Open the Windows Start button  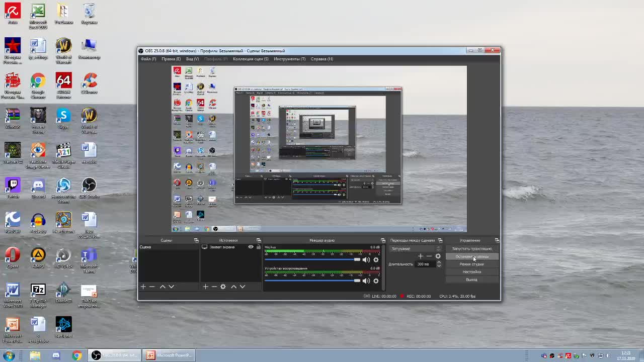pos(9,355)
